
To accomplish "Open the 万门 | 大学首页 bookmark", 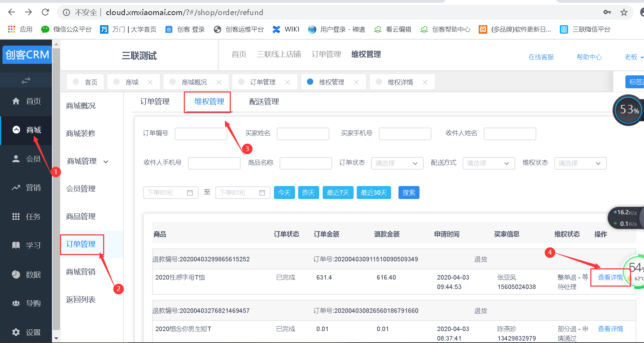I will [128, 29].
